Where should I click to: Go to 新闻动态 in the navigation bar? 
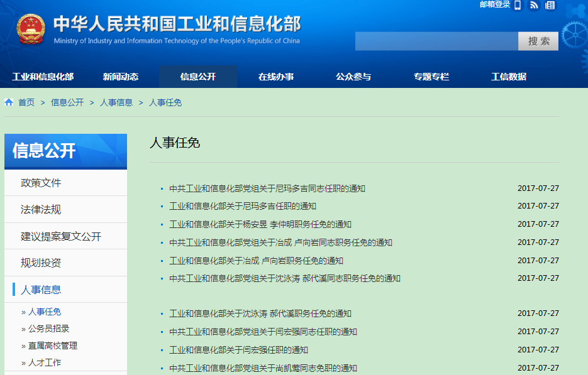(121, 77)
